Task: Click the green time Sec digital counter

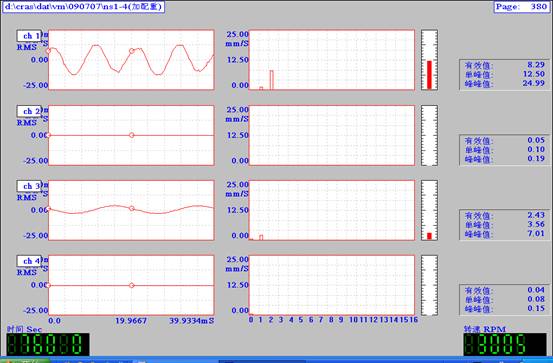Action: (x=48, y=344)
